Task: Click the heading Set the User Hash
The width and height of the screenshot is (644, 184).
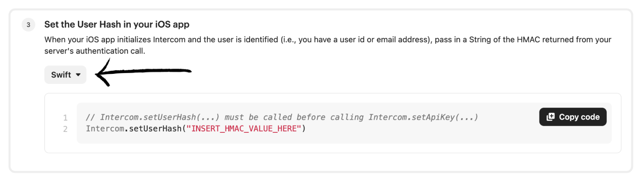Action: (117, 24)
